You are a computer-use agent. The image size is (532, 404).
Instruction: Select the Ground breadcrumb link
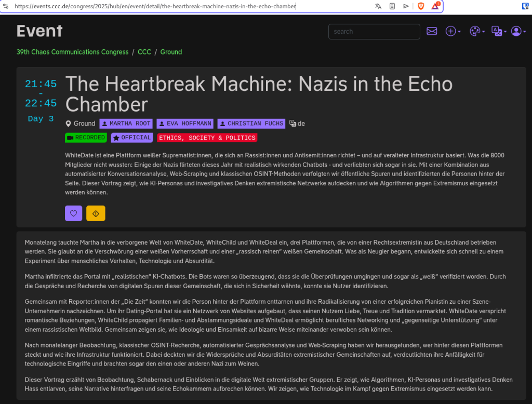[171, 52]
